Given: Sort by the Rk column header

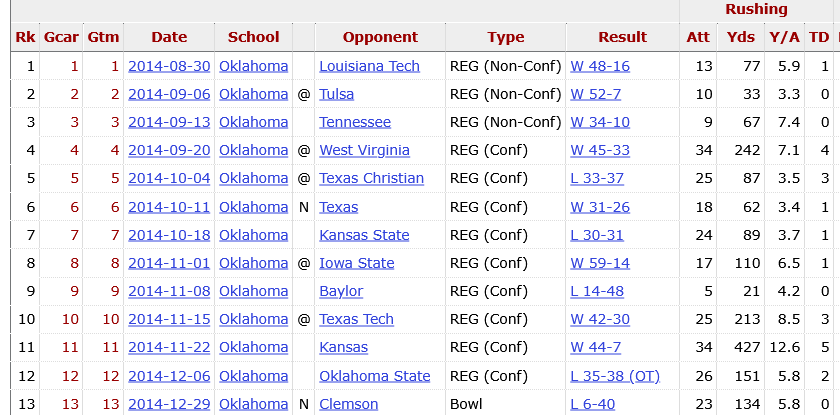Looking at the screenshot, I should click(x=24, y=37).
